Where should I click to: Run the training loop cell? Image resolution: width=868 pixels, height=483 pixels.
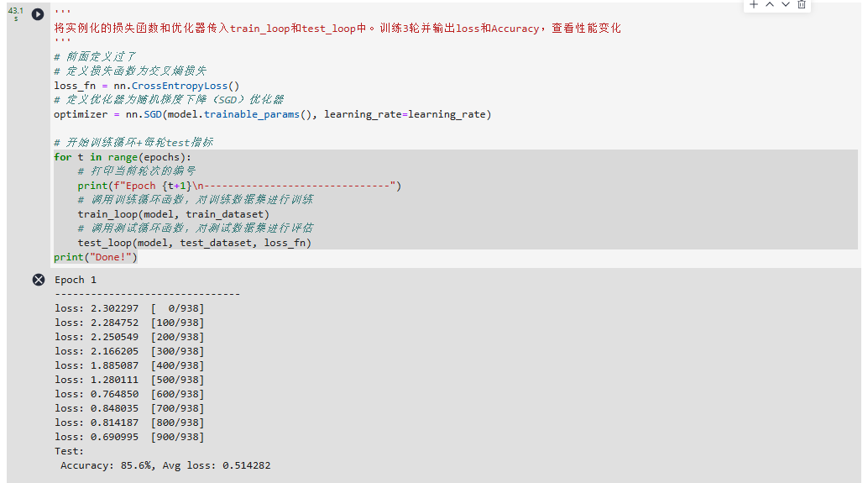click(x=38, y=14)
